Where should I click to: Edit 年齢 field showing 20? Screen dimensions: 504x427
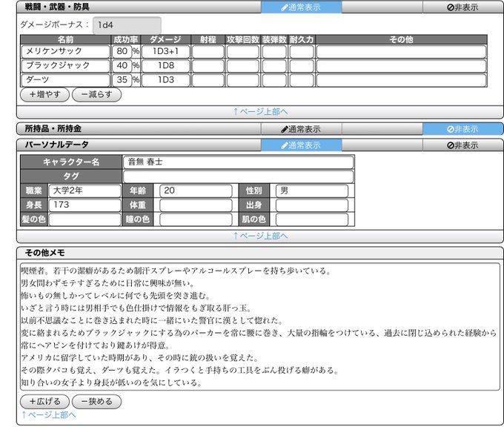pos(196,191)
